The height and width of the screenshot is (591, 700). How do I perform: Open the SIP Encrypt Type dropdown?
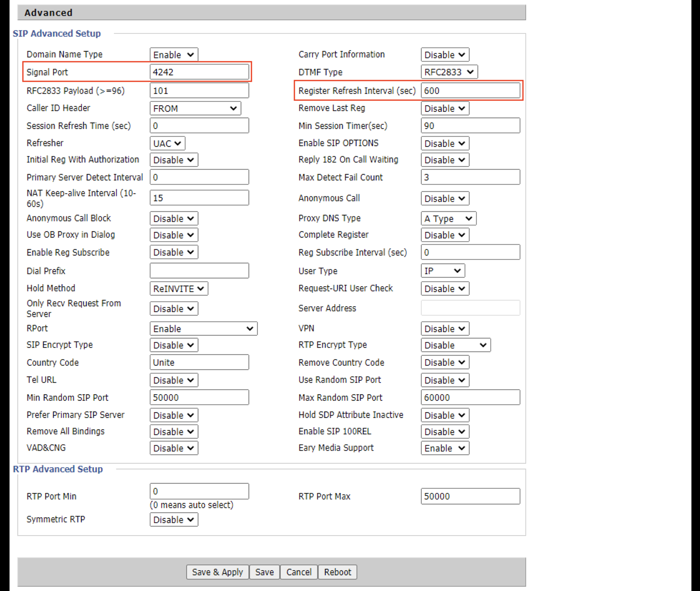[x=174, y=345]
